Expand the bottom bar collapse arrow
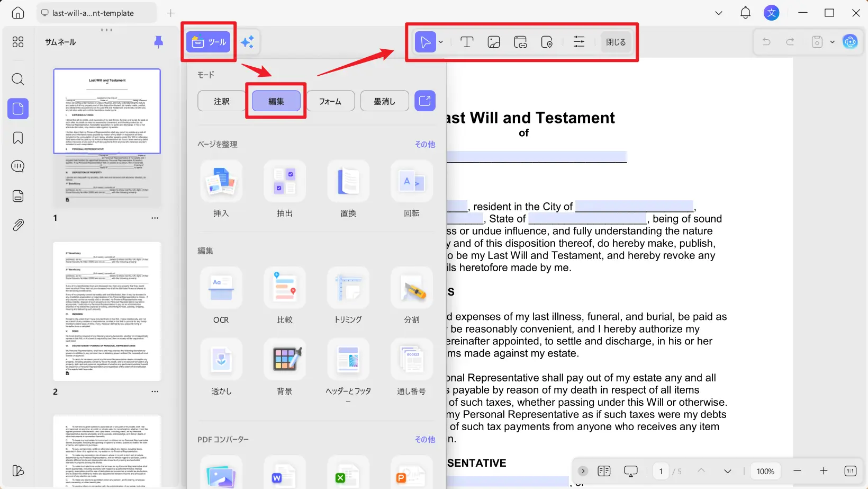The image size is (868, 489). 583,471
